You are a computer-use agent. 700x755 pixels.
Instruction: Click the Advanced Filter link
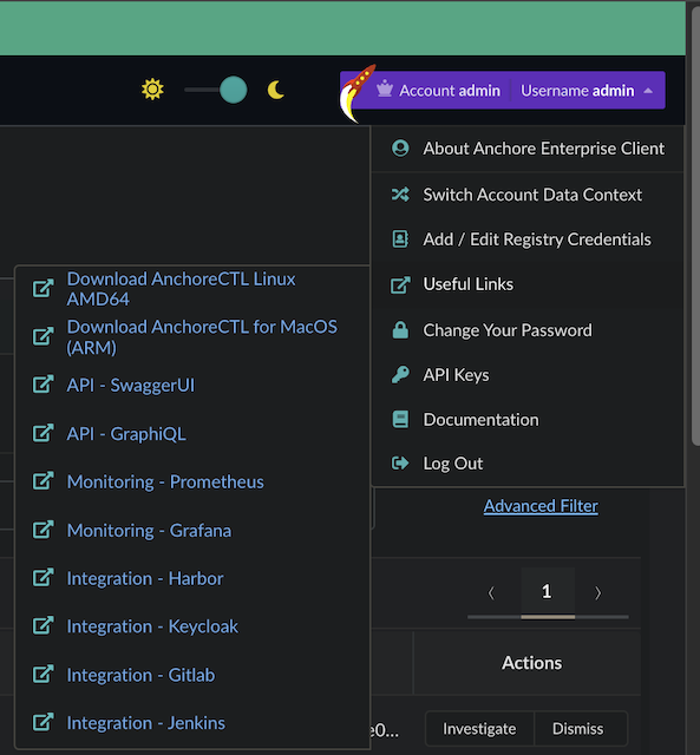(x=540, y=506)
